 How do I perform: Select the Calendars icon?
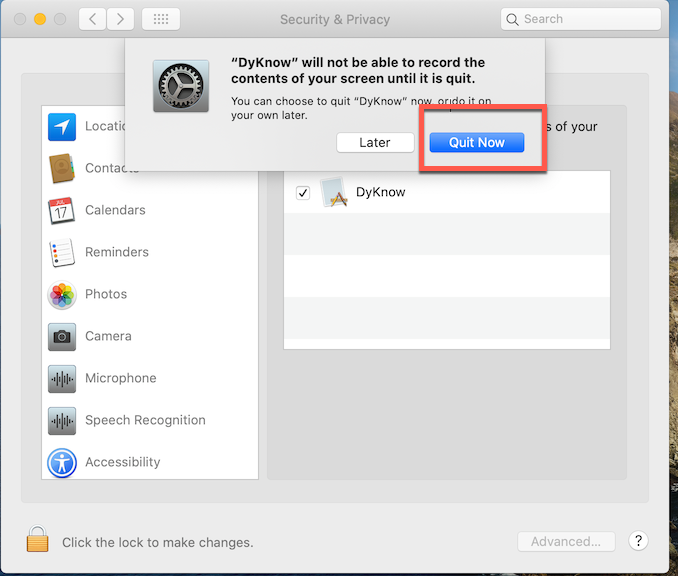tap(62, 211)
